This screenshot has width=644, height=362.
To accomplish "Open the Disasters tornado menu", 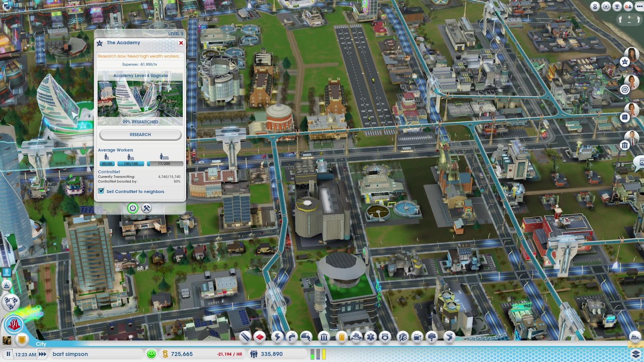I will 449,337.
